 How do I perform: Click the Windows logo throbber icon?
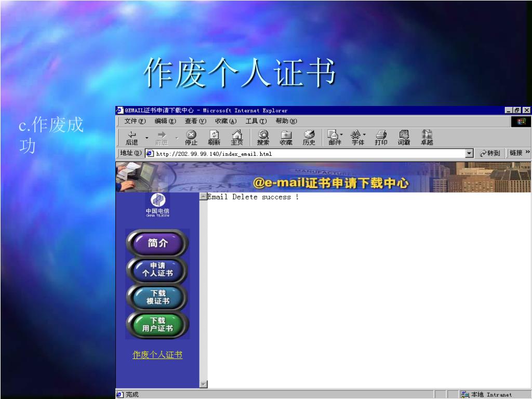tap(521, 121)
